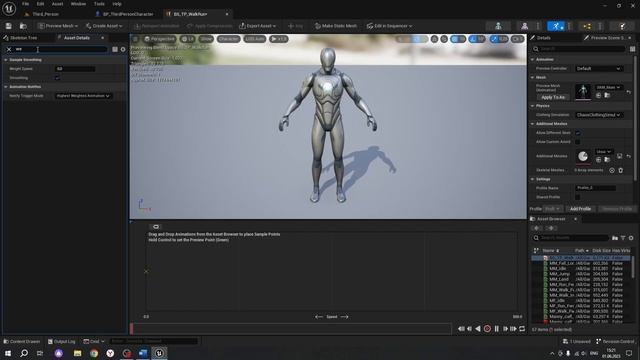Open the Physics asset mode icon
The image size is (640, 360).
pyautogui.click(x=622, y=26)
